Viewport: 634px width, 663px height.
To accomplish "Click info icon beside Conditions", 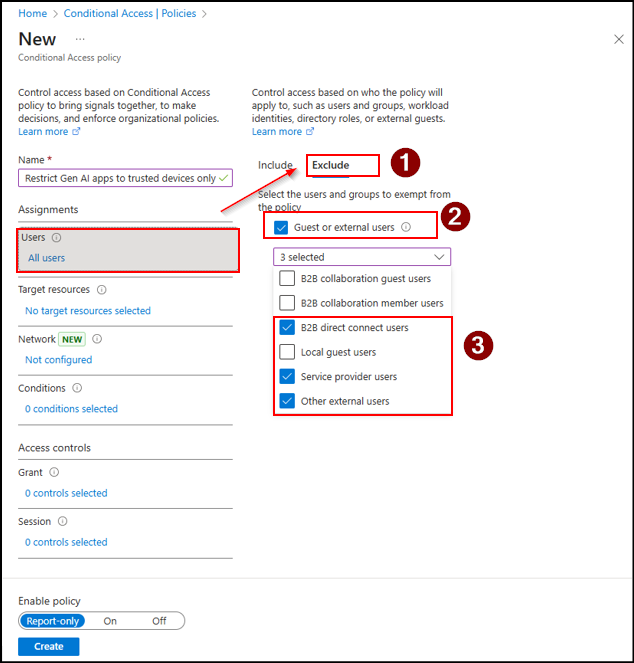I will point(78,388).
